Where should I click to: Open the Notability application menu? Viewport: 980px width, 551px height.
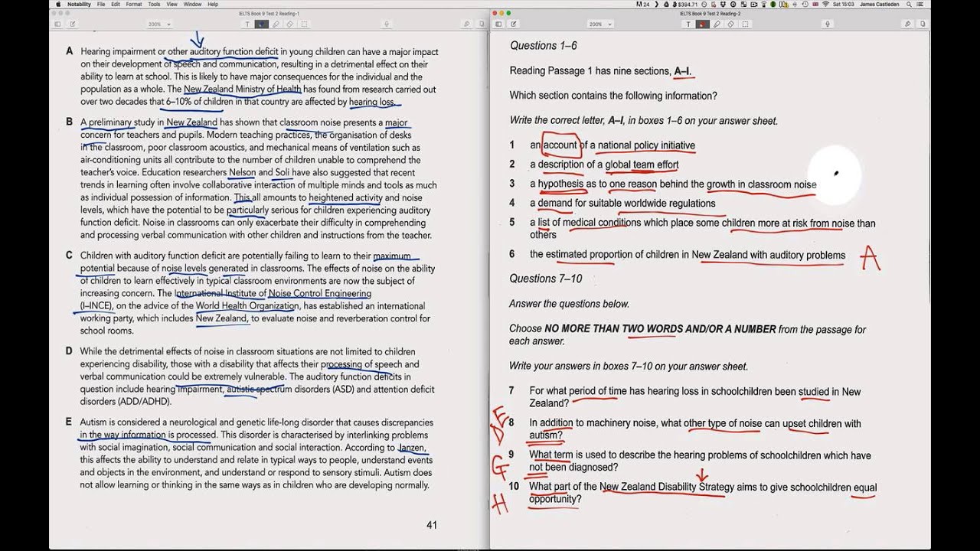point(79,5)
